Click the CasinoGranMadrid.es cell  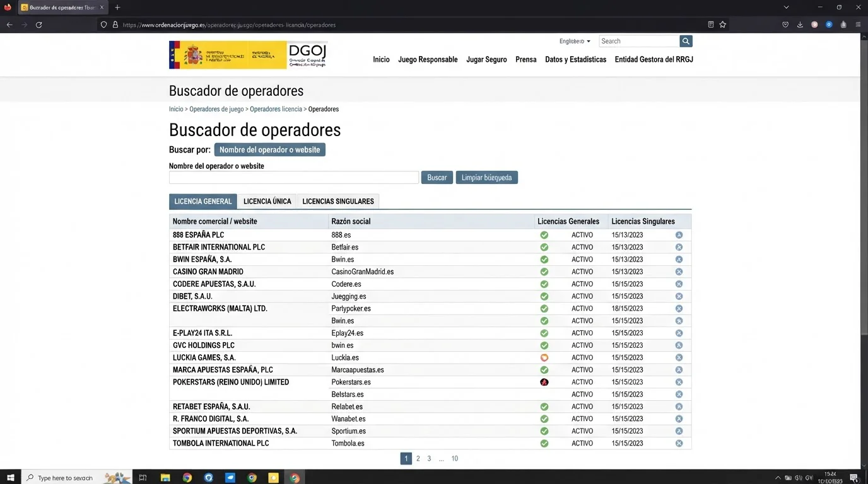click(362, 272)
